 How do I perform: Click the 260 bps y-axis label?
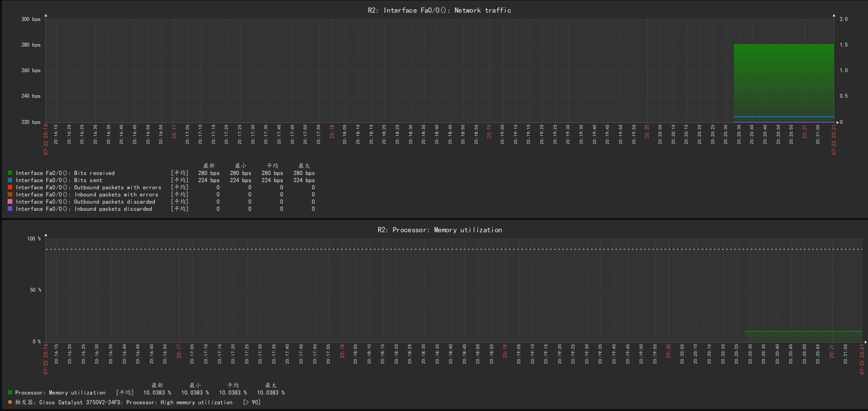(31, 70)
